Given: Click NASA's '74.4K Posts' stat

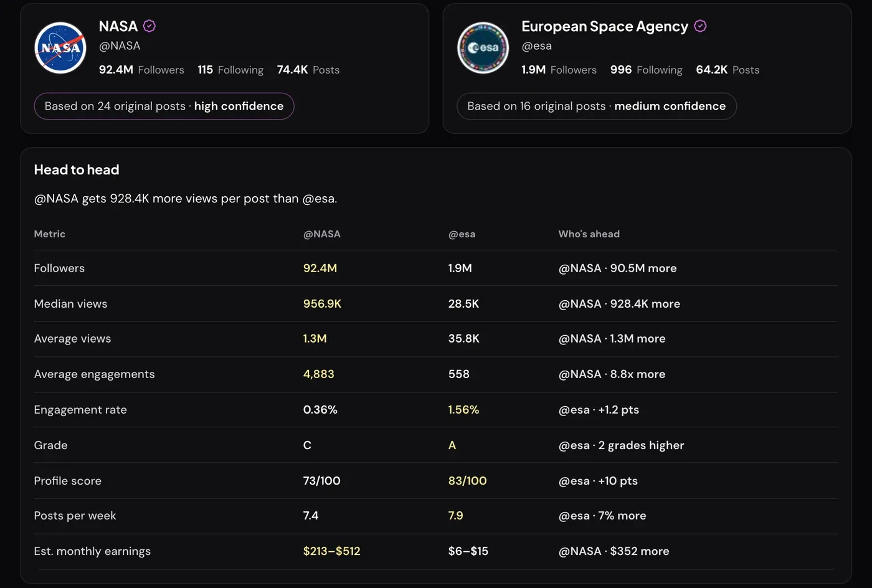Looking at the screenshot, I should [x=308, y=70].
